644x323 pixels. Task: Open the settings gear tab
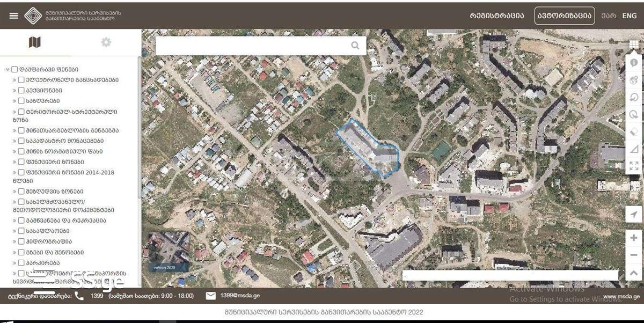click(x=106, y=42)
